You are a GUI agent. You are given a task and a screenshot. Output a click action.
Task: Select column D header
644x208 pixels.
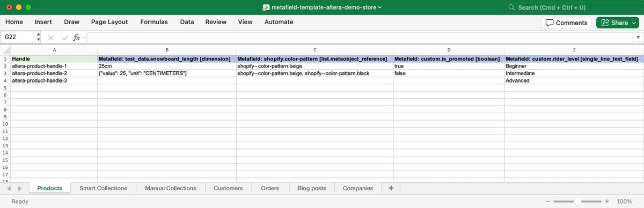449,50
